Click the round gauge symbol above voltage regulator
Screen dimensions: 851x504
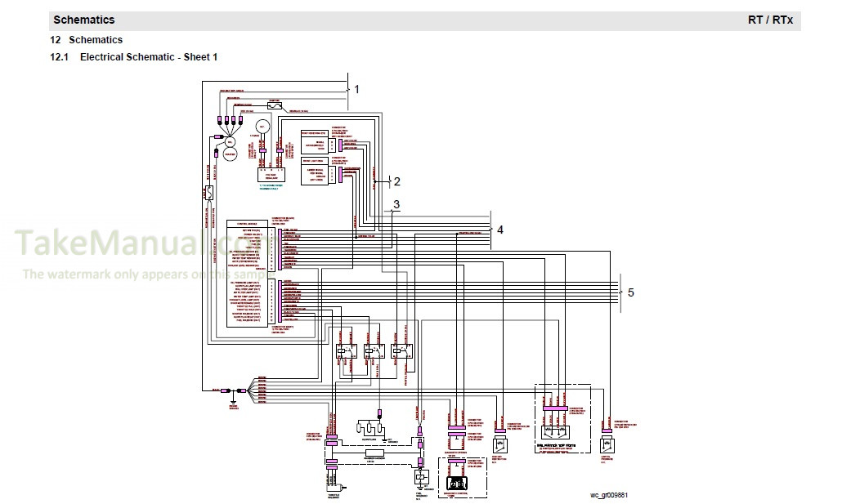point(263,127)
